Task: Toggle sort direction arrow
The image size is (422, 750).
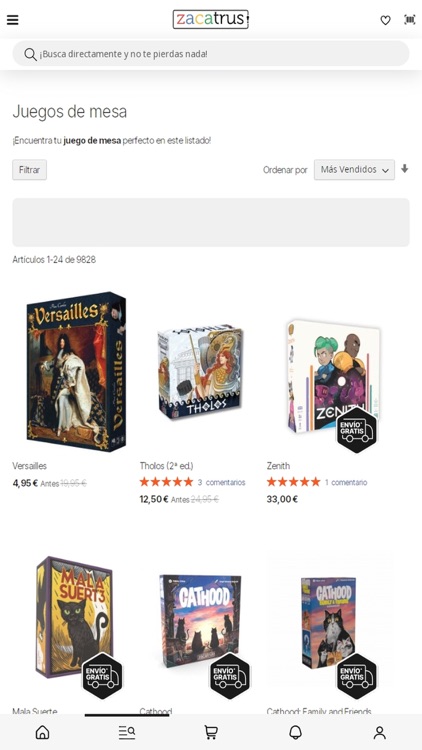Action: click(x=405, y=169)
